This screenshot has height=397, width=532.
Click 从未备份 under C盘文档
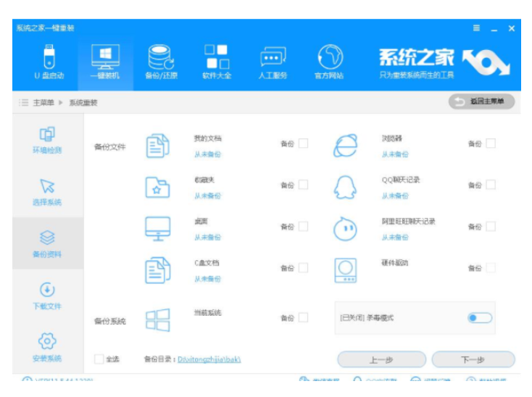point(207,279)
